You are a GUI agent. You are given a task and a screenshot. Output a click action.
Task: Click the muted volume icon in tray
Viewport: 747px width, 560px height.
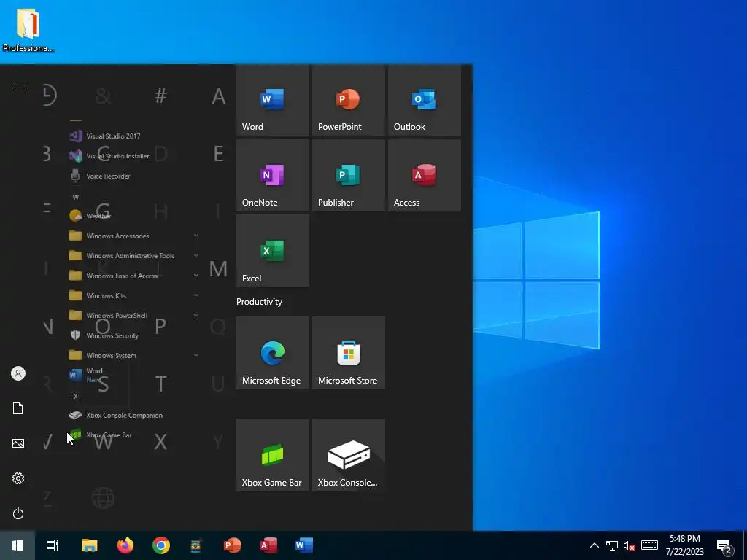click(630, 545)
